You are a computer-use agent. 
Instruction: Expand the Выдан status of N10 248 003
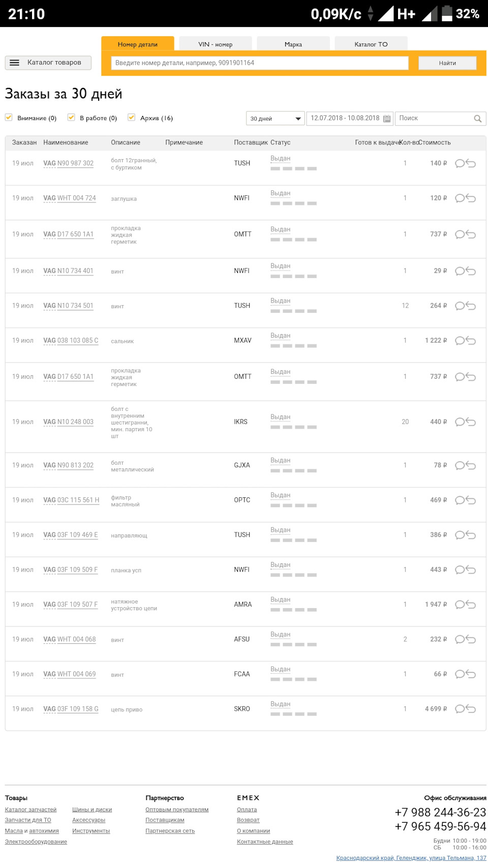tap(280, 417)
